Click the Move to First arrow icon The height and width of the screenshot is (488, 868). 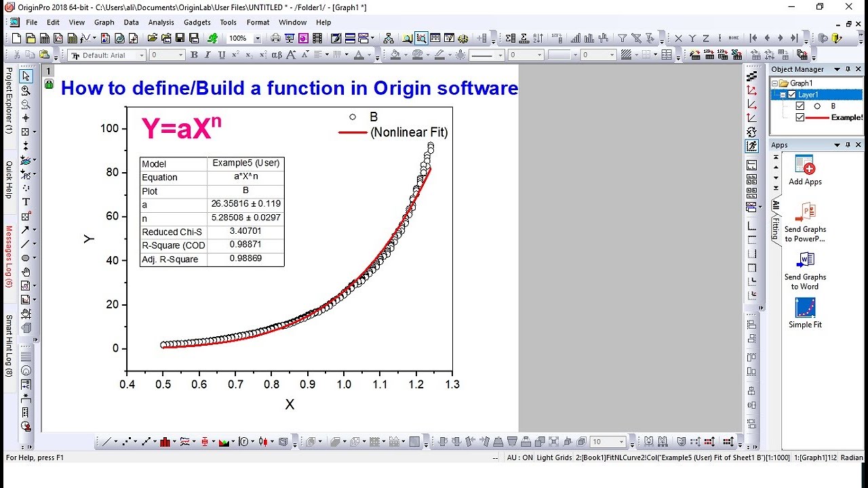pos(753,39)
